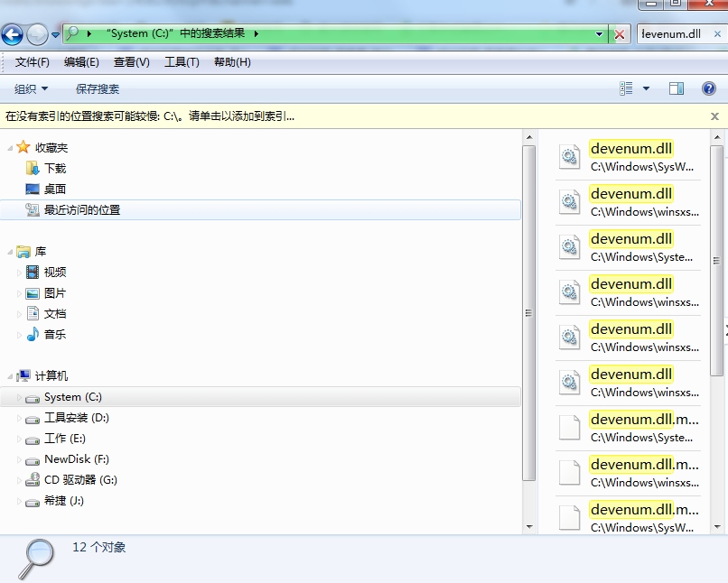Image resolution: width=728 pixels, height=583 pixels.
Task: Select devenum.dll.m... in C:\Windows\SysW...
Action: 628,515
